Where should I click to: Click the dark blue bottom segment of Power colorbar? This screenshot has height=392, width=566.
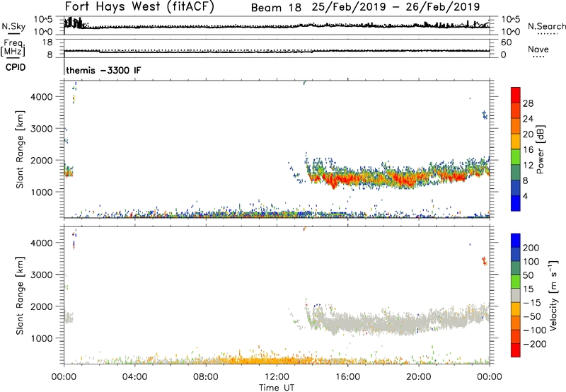(516, 203)
